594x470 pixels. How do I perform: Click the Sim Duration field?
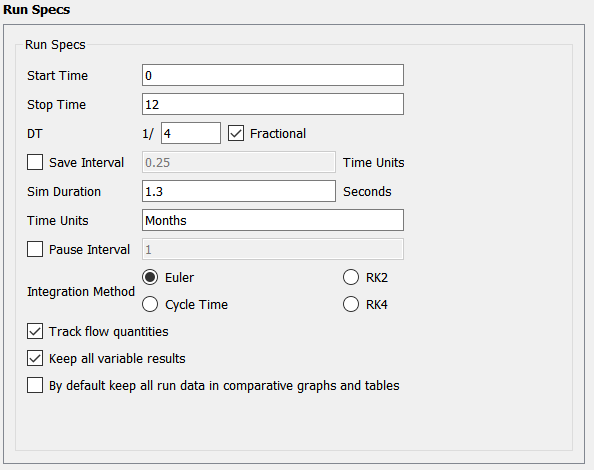(239, 191)
